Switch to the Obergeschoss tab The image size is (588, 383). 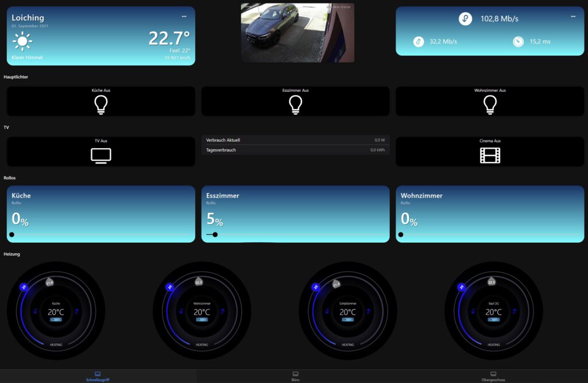click(493, 376)
